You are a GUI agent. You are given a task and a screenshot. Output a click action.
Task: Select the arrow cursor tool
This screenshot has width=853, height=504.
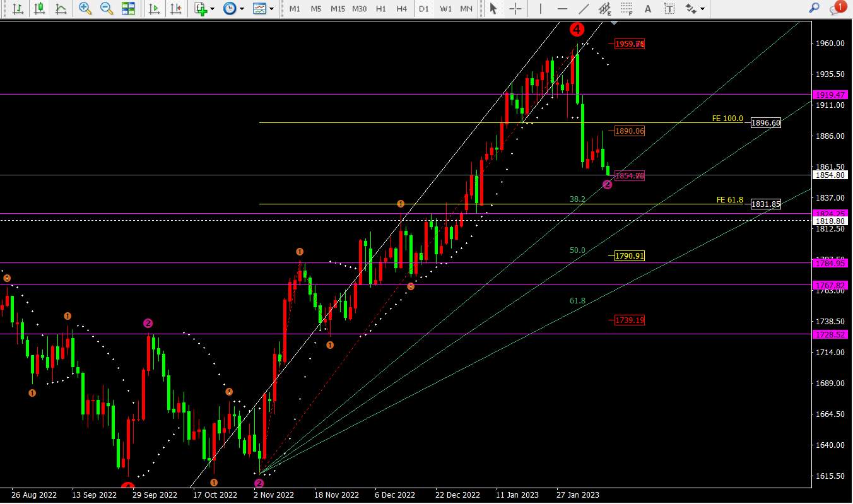(x=494, y=9)
